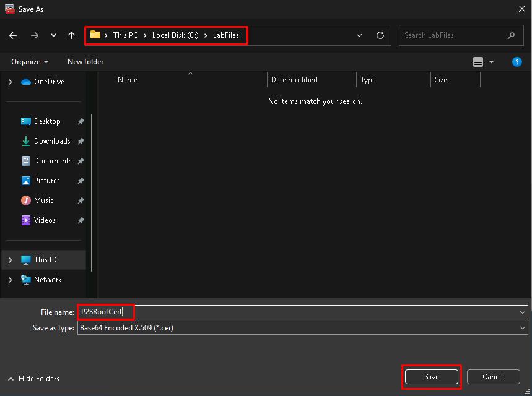Click the Back navigation arrow
532x396 pixels.
pyautogui.click(x=13, y=35)
